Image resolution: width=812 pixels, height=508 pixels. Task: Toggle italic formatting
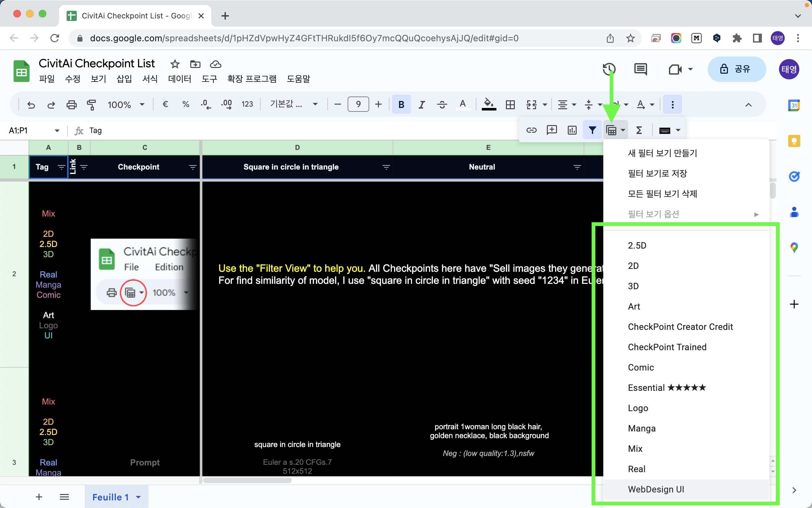(x=422, y=104)
